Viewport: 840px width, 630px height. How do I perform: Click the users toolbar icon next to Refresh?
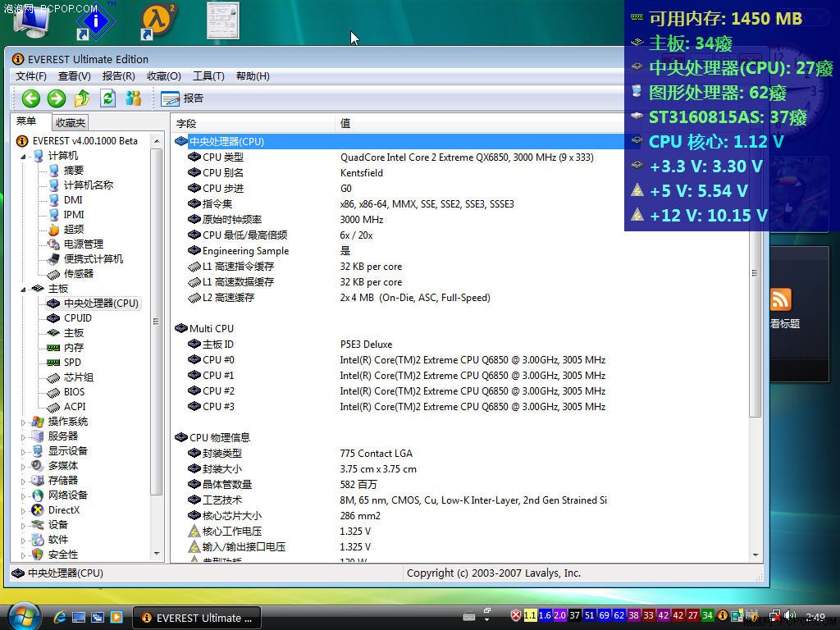[x=134, y=98]
